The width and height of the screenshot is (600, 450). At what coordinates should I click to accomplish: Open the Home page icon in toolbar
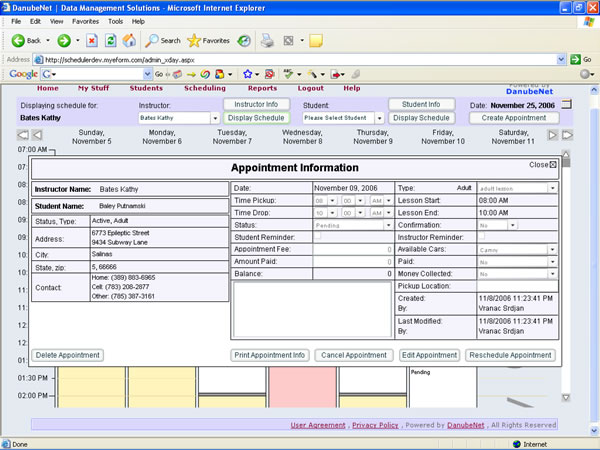coord(129,41)
